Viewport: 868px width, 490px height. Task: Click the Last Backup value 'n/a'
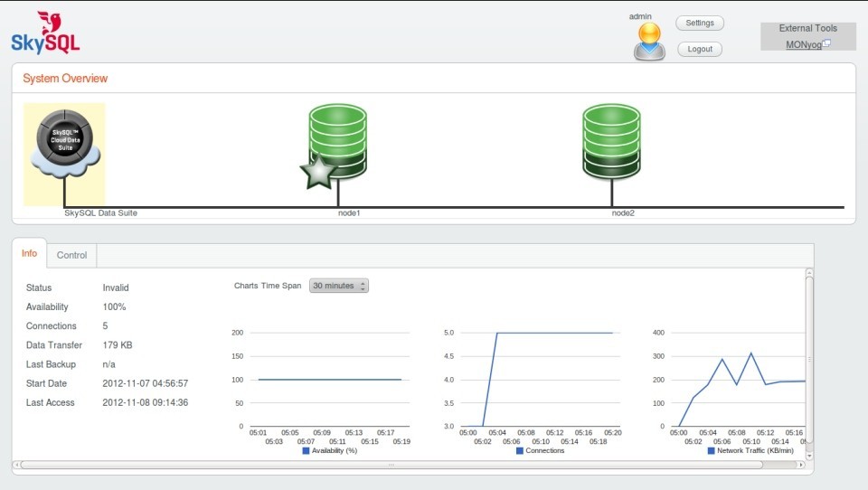[109, 364]
